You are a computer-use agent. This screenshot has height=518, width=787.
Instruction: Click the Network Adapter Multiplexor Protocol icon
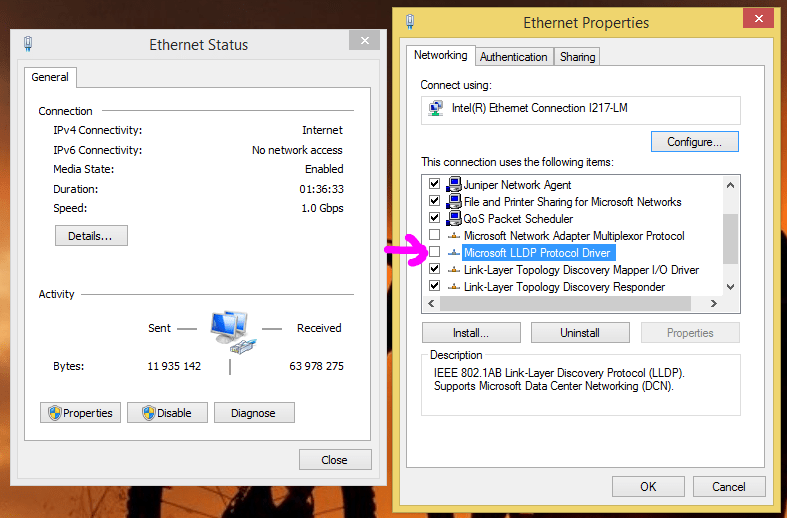coord(454,235)
